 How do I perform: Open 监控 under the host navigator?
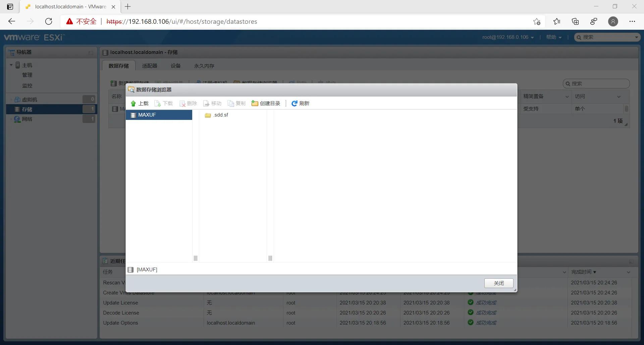(x=28, y=85)
